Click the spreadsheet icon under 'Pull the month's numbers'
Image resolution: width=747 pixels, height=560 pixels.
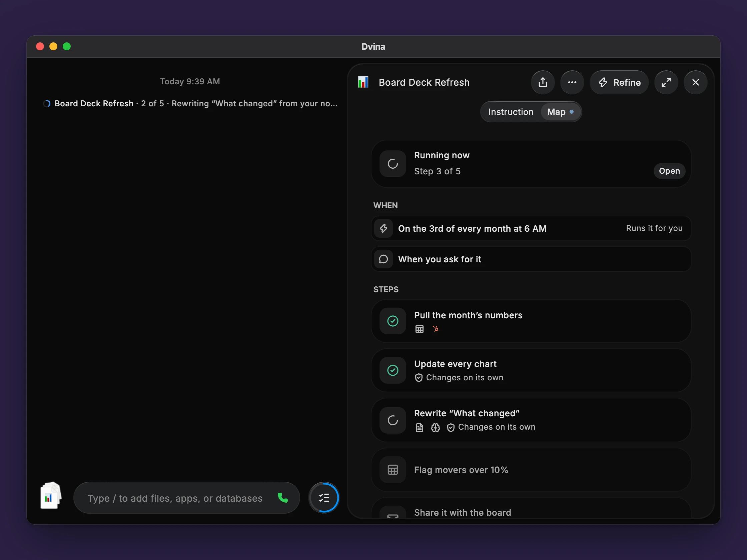[420, 329]
